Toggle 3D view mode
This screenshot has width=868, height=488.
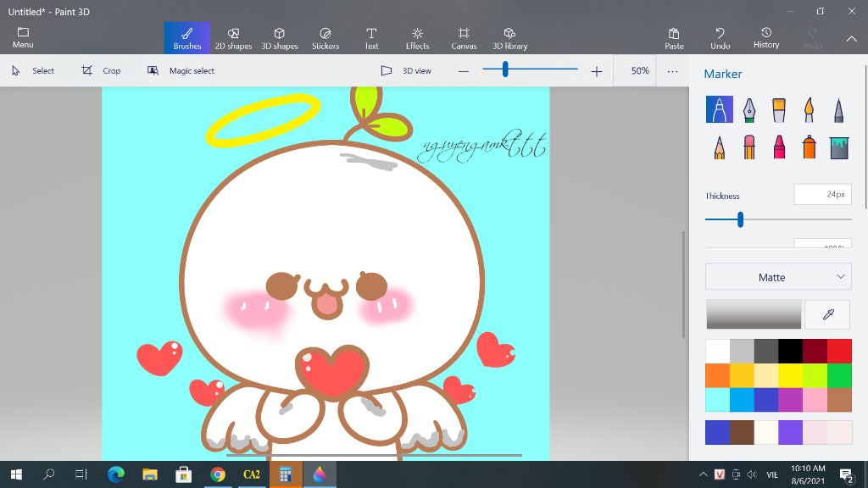click(x=406, y=71)
